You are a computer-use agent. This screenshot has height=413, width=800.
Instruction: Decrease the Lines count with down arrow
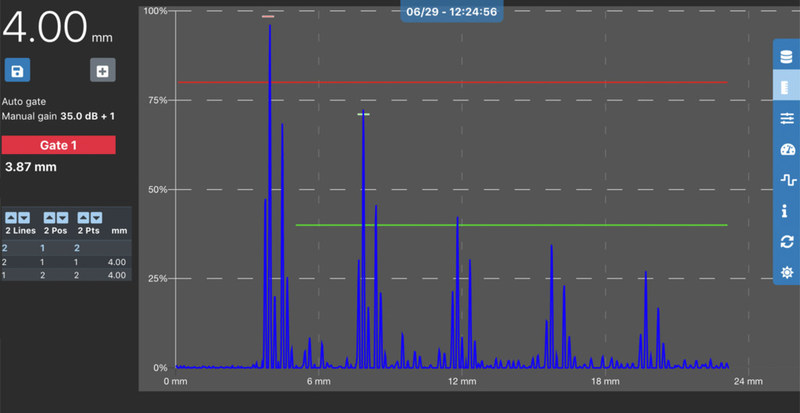pyautogui.click(x=24, y=218)
